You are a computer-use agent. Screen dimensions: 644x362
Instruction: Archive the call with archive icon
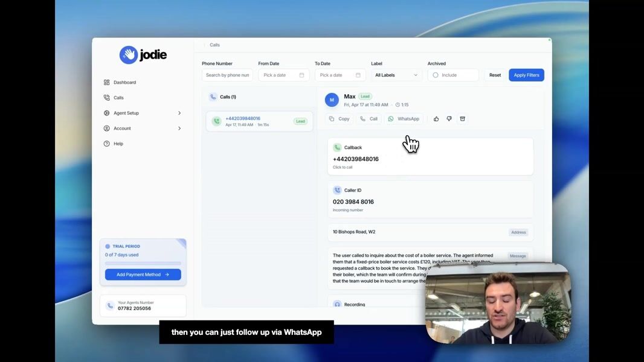click(463, 119)
